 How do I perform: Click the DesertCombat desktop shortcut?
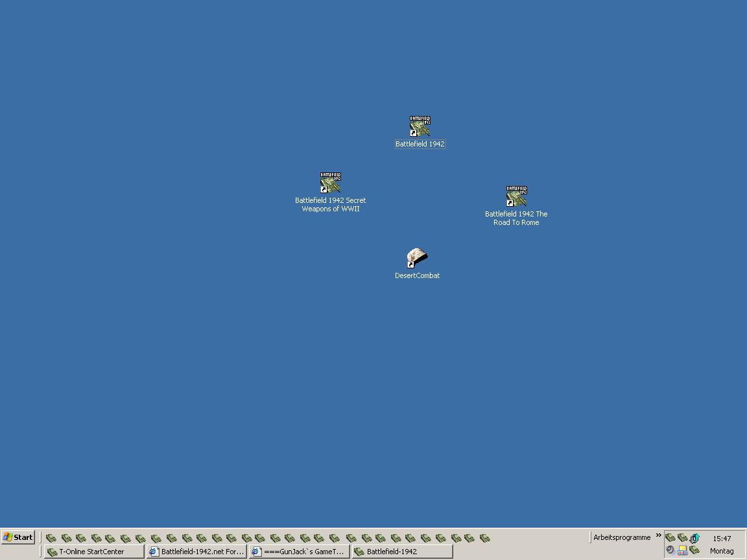417,258
